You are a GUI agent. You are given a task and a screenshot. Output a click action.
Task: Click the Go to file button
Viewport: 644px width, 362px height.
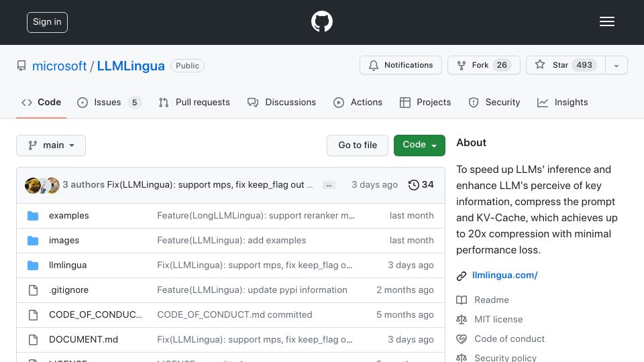coord(358,145)
